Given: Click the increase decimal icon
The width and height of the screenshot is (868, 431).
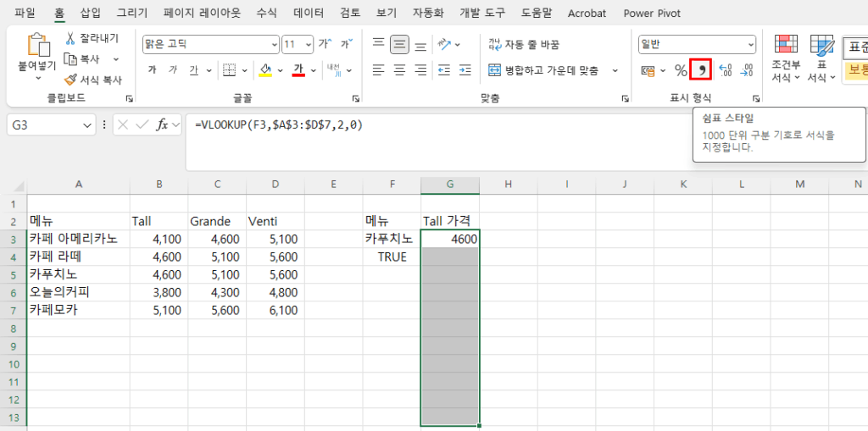Looking at the screenshot, I should [726, 69].
